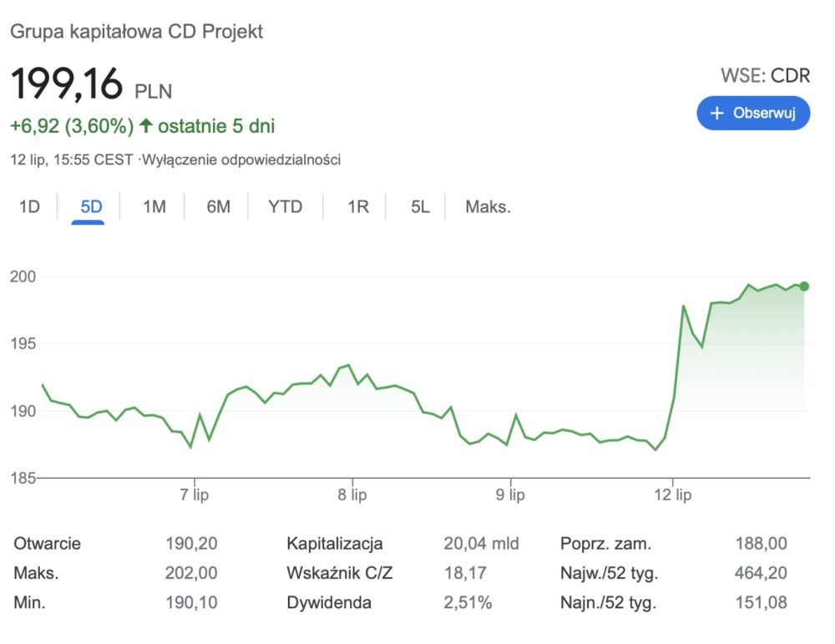Click the Kapitalizacja value 20,04 mld
Viewport: 835px width, 644px height.
point(482,543)
